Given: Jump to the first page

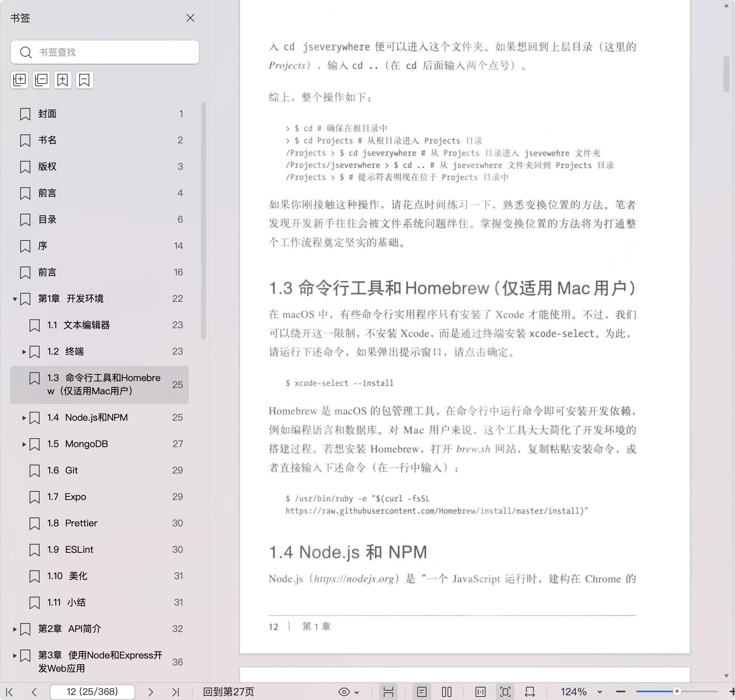Looking at the screenshot, I should (10, 692).
